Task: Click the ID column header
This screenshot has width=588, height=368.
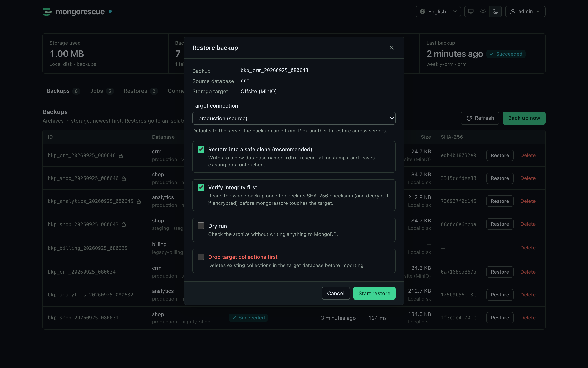Action: 50,137
